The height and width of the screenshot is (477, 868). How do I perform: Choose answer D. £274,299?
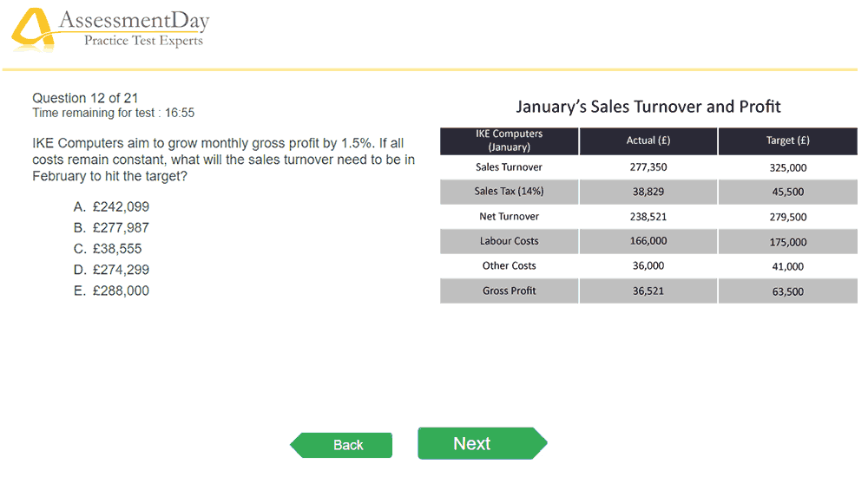111,270
